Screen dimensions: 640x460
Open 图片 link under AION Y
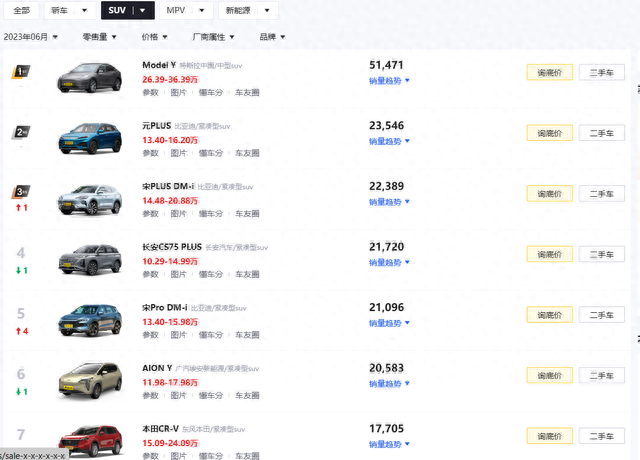(178, 395)
